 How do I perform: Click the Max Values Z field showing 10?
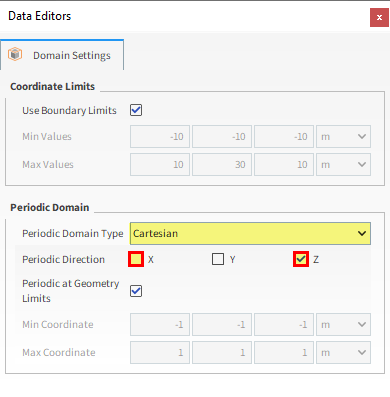coord(284,164)
